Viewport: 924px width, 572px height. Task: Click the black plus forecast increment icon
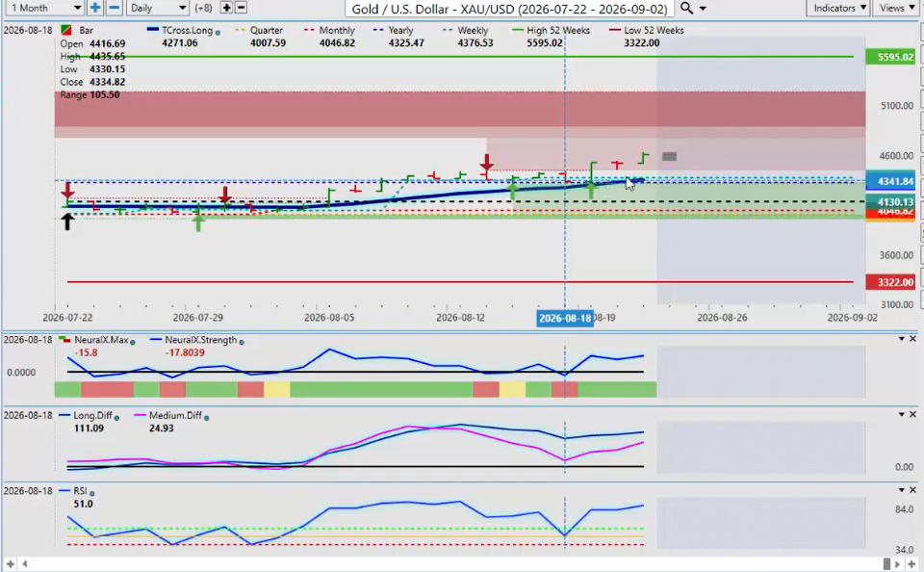(226, 8)
